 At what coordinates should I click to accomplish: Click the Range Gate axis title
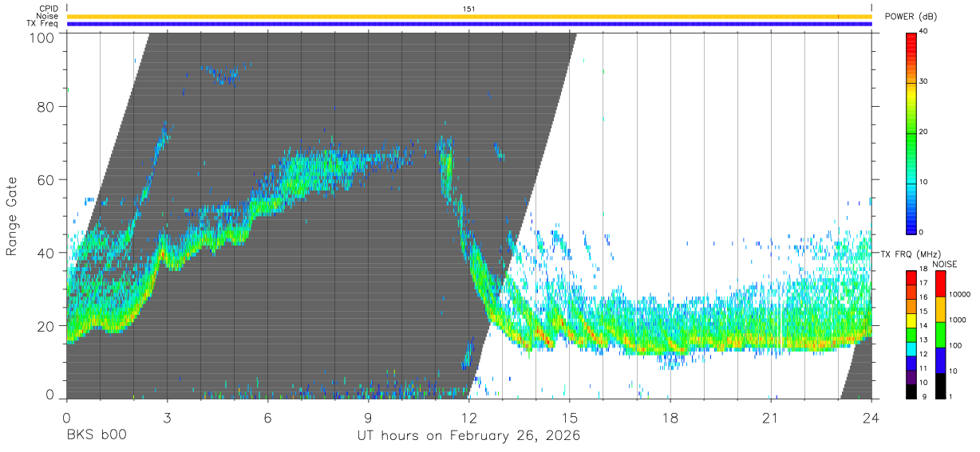(12, 216)
